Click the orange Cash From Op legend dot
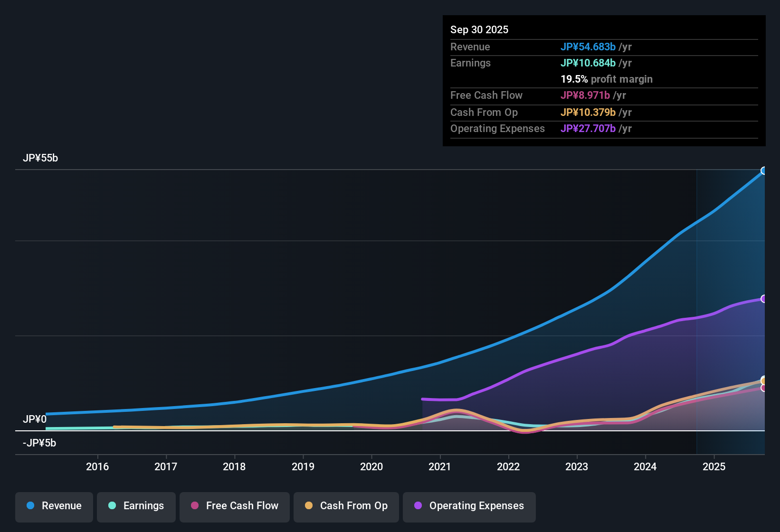 pyautogui.click(x=309, y=506)
